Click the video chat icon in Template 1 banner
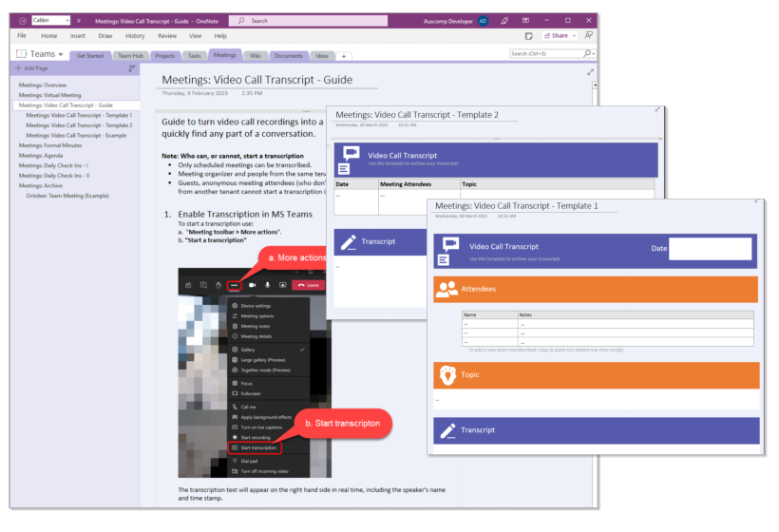The width and height of the screenshot is (779, 532). click(x=451, y=244)
